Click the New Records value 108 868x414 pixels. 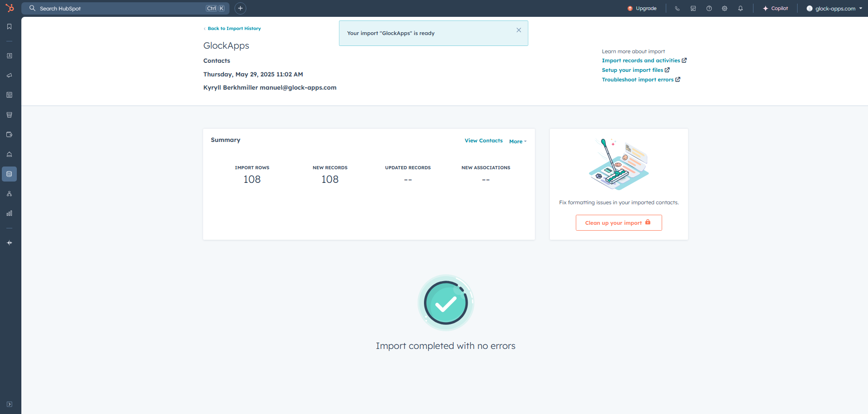pyautogui.click(x=330, y=179)
